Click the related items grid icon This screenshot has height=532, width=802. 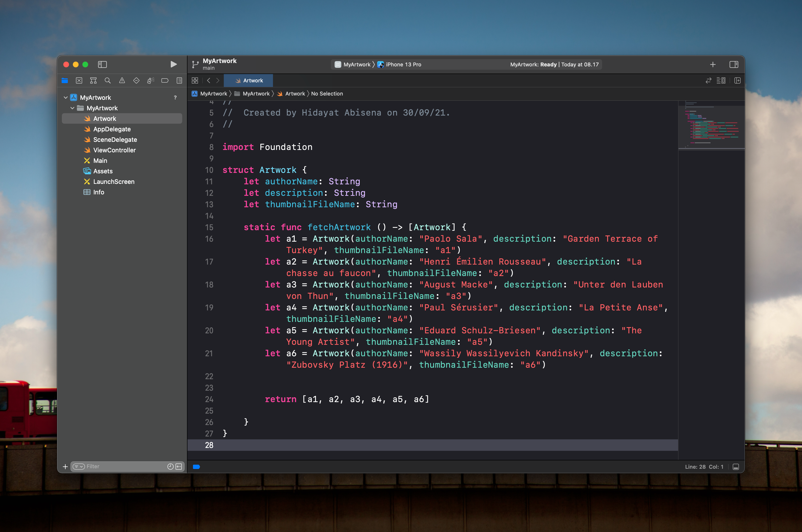195,80
